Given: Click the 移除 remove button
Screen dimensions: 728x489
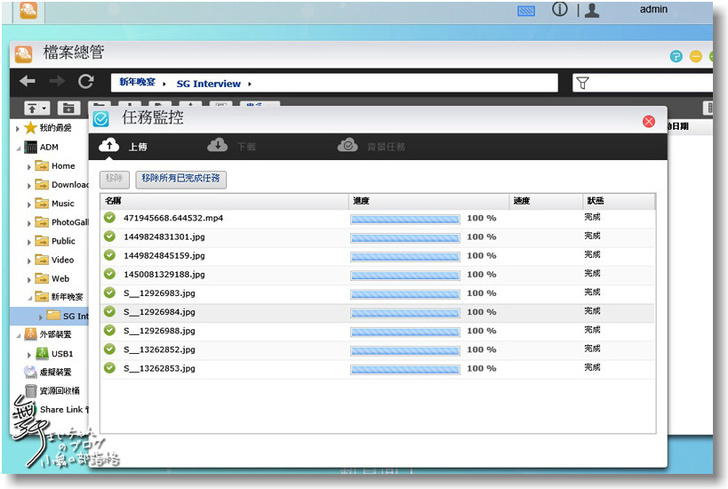Looking at the screenshot, I should point(115,179).
